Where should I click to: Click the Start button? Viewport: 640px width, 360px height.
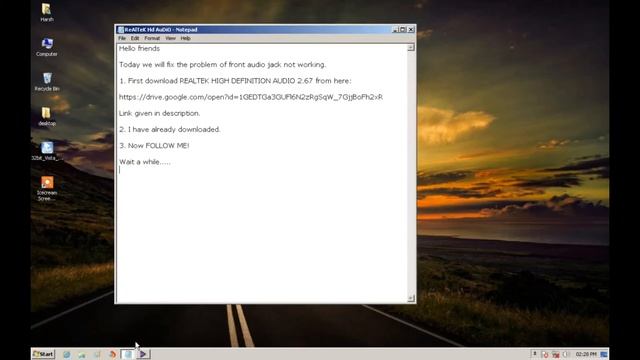click(43, 354)
